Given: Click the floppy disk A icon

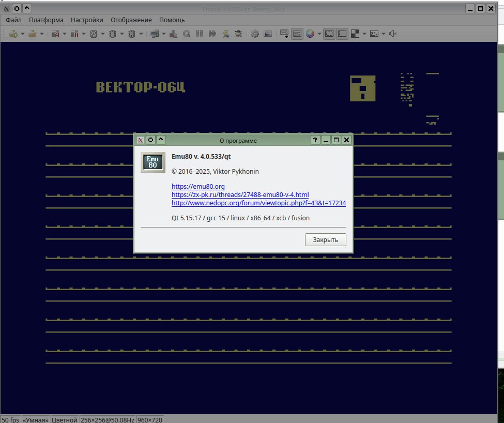Looking at the screenshot, I should pyautogui.click(x=55, y=34).
